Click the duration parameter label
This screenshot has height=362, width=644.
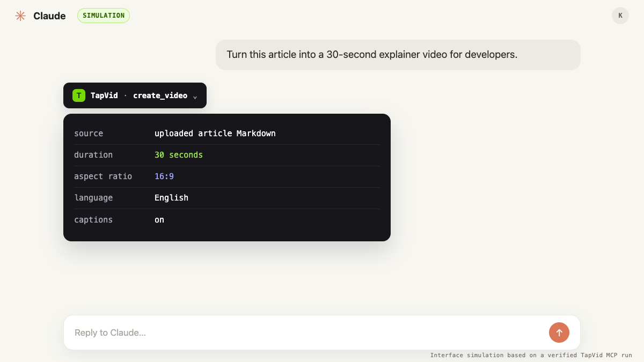(x=93, y=155)
